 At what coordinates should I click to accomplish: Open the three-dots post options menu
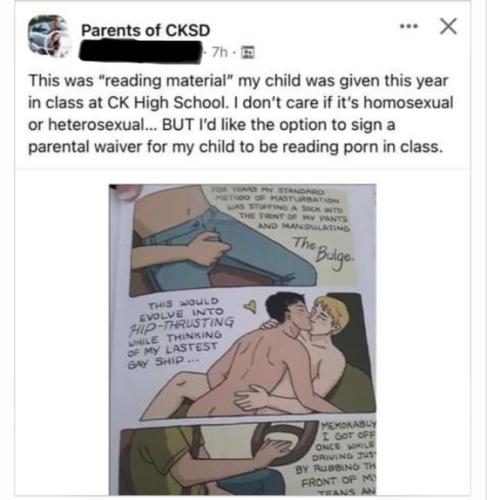click(409, 26)
